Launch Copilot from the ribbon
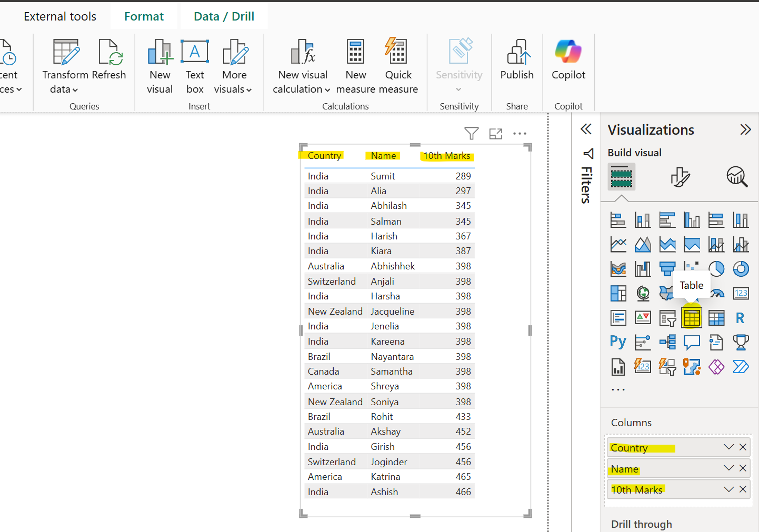 click(568, 59)
